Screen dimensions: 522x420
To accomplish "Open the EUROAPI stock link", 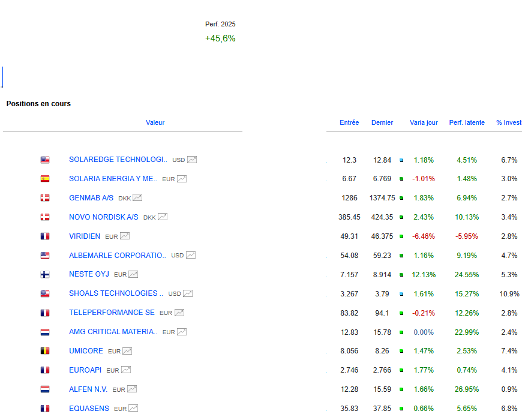I will pyautogui.click(x=85, y=370).
